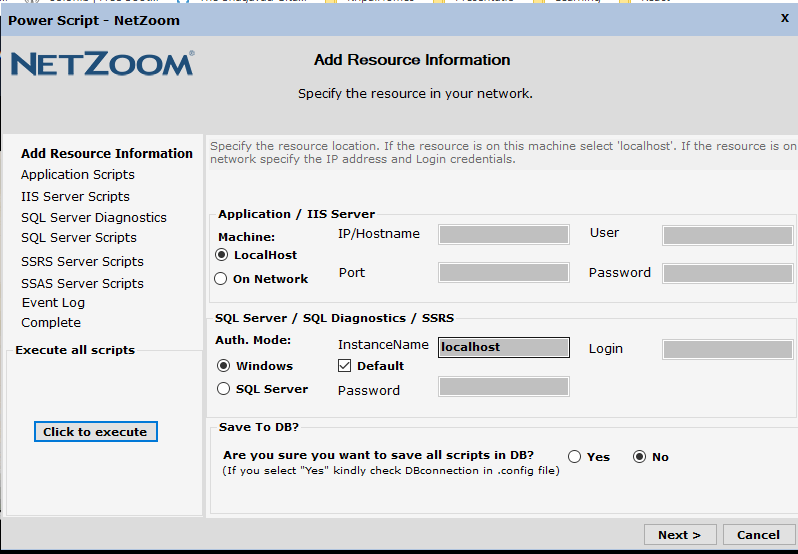The height and width of the screenshot is (554, 798).
Task: Go to Application Scripts step
Action: pos(78,174)
